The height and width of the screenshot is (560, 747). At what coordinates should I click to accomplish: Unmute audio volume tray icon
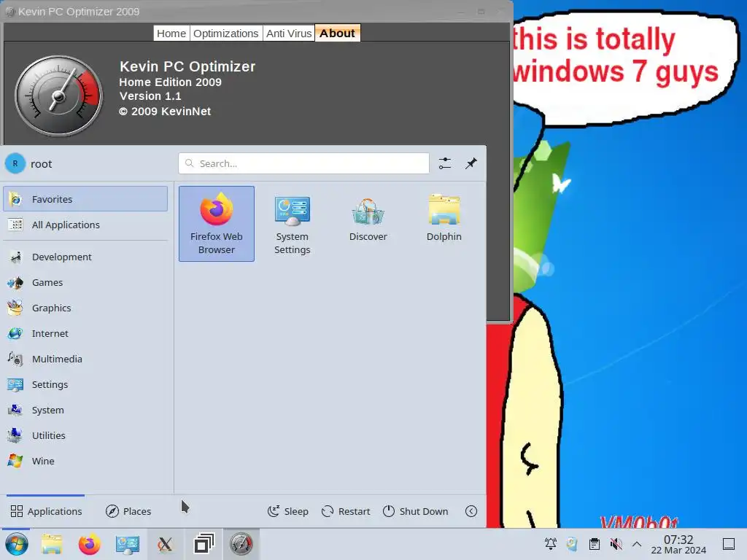[616, 544]
